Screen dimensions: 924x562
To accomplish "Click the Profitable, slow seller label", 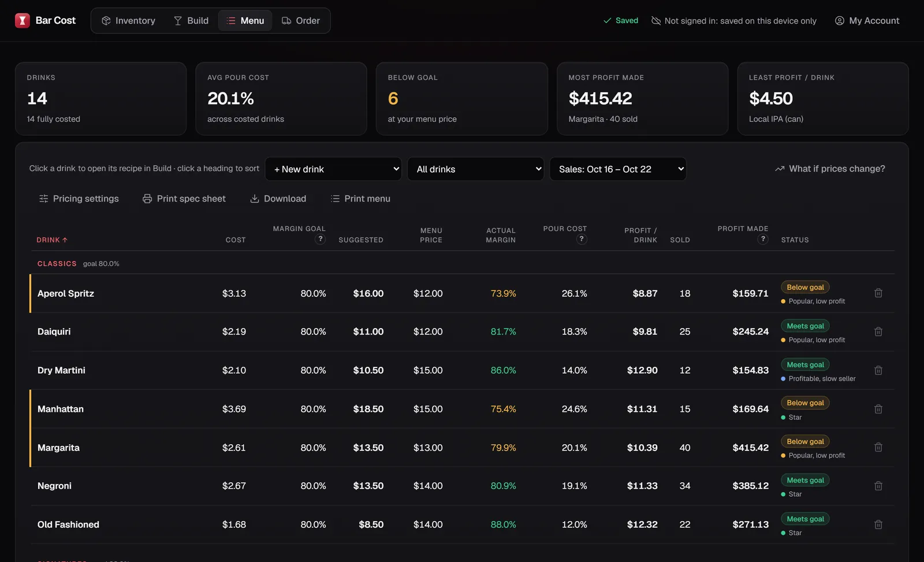I will (818, 379).
